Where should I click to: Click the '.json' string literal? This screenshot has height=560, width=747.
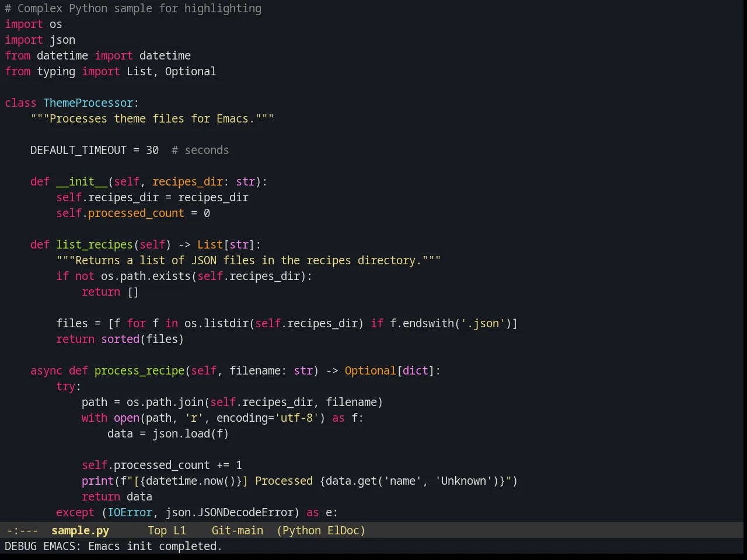pyautogui.click(x=483, y=323)
